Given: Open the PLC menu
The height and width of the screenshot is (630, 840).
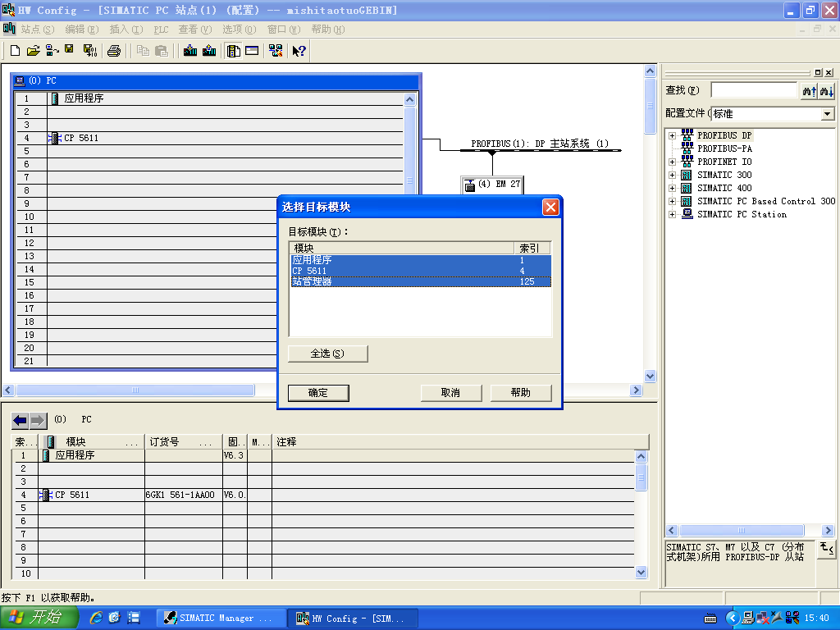Looking at the screenshot, I should pos(162,30).
